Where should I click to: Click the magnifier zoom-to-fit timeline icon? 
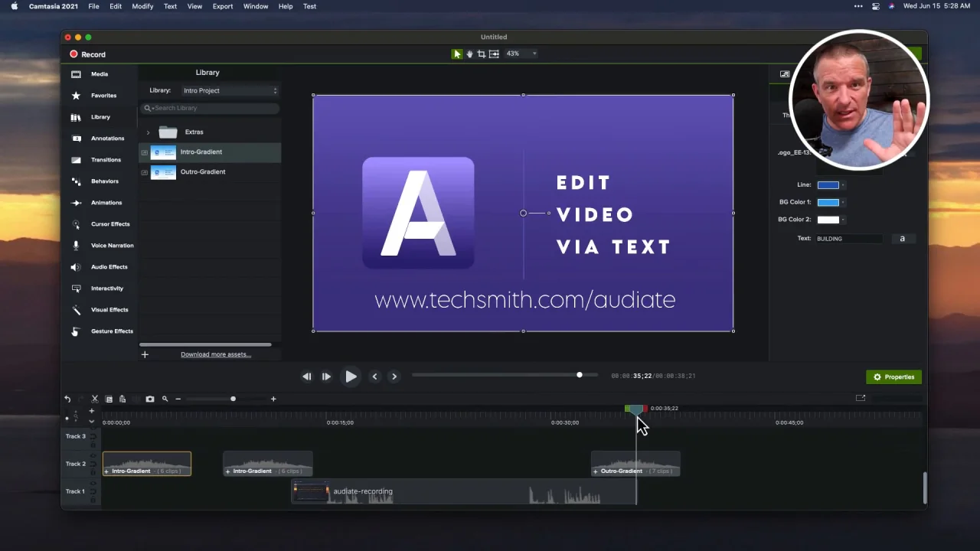(165, 399)
